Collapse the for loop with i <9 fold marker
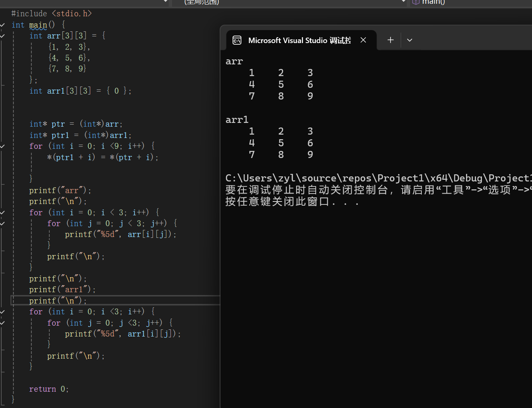This screenshot has height=408, width=532. tap(3, 146)
